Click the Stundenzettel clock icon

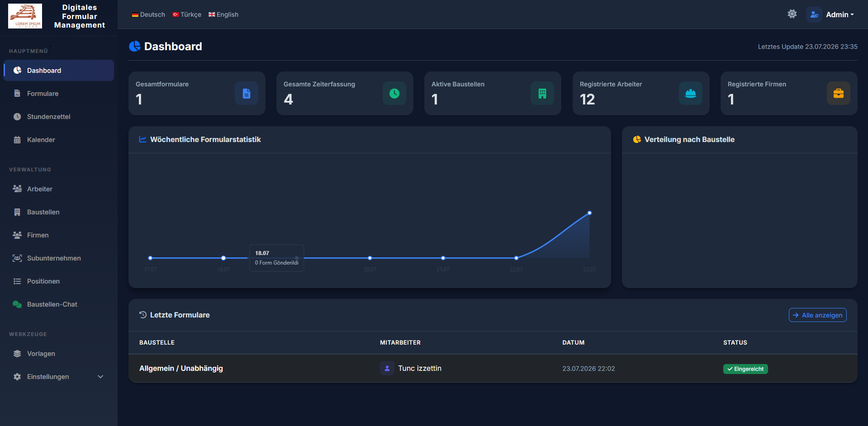tap(17, 116)
